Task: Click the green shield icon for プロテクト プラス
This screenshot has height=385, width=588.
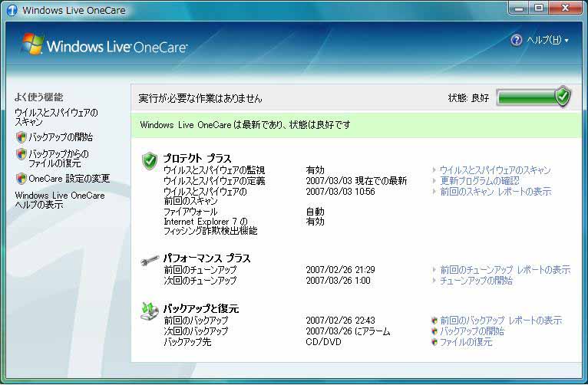Action: [x=150, y=161]
